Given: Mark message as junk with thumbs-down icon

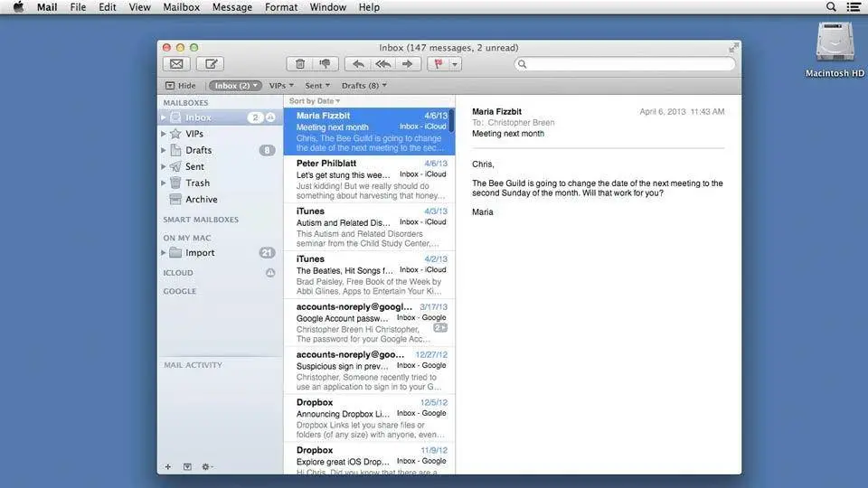Looking at the screenshot, I should click(x=325, y=64).
